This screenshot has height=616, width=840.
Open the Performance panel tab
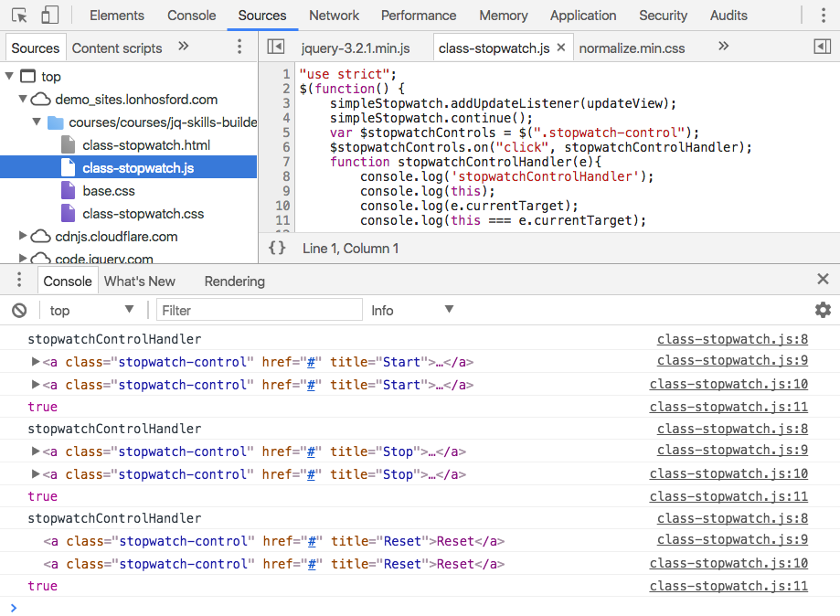tap(419, 16)
